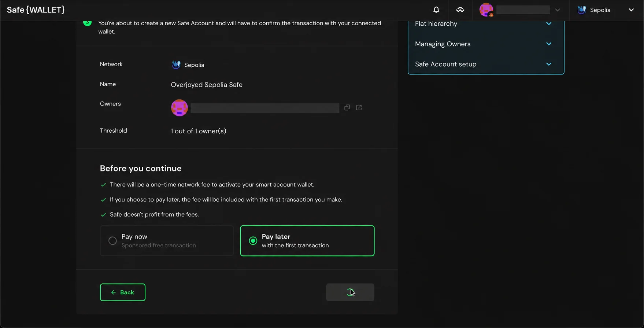Click the Sepolia value in the Network row

tap(194, 65)
